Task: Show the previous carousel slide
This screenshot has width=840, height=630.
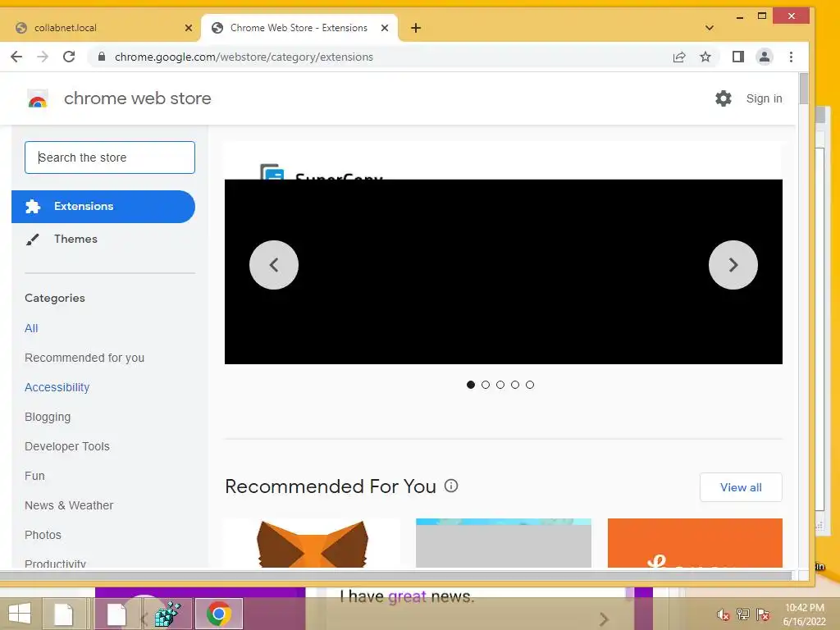Action: [274, 265]
